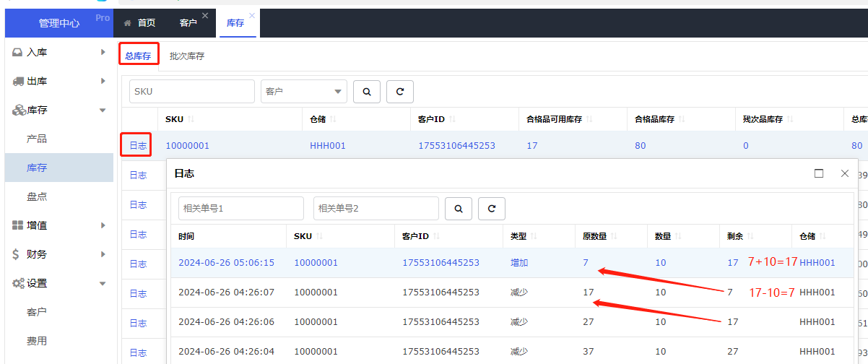Select 产品 in sidebar

[37, 139]
